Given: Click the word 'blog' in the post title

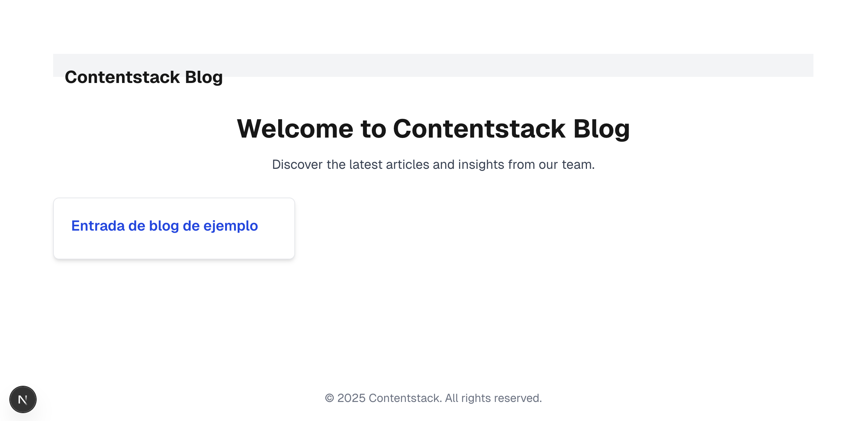Looking at the screenshot, I should (164, 226).
